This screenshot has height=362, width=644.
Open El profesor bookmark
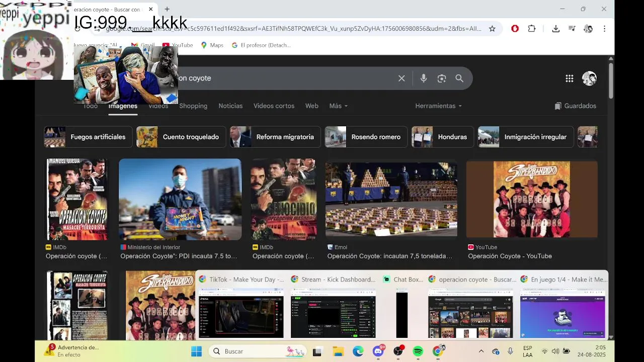coord(261,45)
